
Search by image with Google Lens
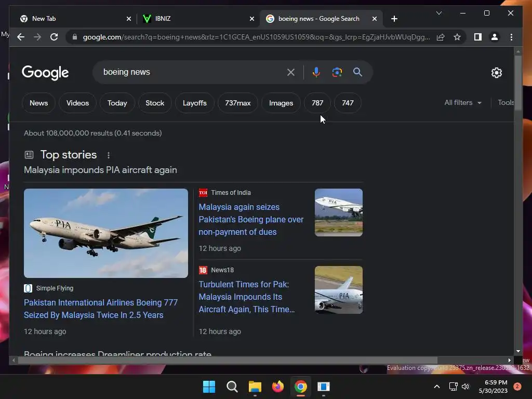[x=337, y=72]
